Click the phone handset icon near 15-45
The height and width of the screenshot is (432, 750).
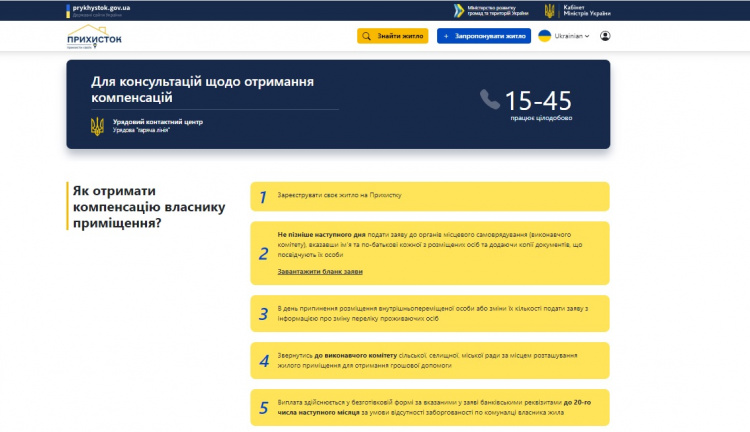point(489,99)
